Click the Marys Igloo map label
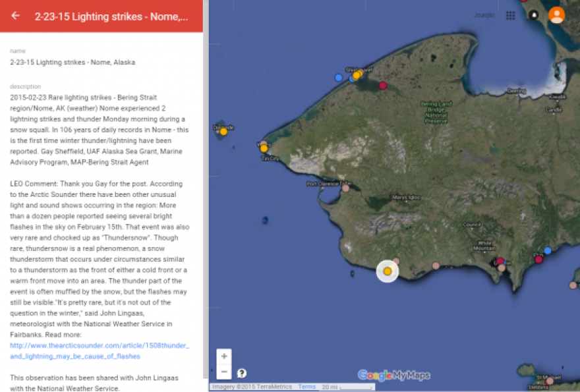The height and width of the screenshot is (392, 580). [x=406, y=198]
